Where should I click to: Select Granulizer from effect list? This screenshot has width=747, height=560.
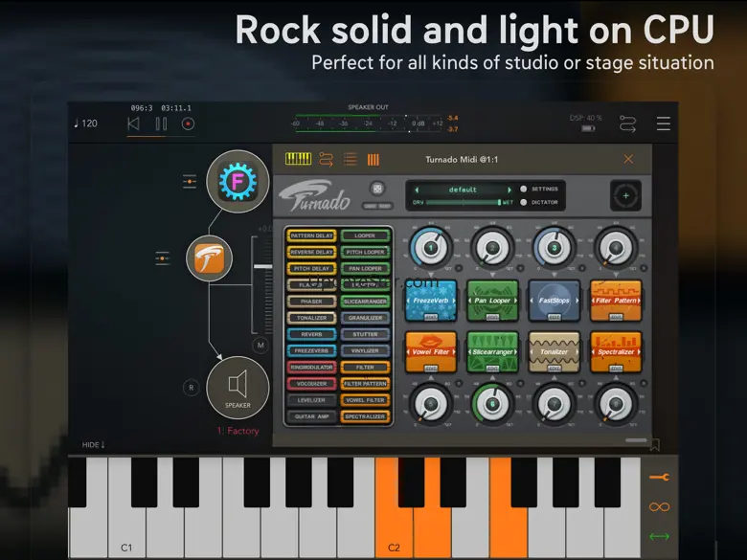(x=365, y=318)
